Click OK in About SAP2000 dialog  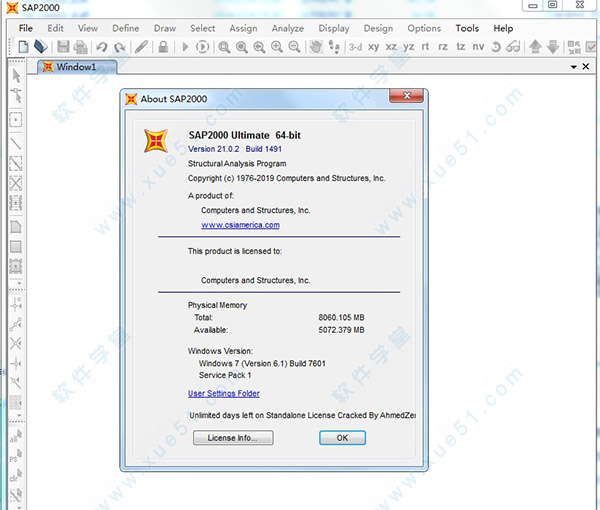[342, 438]
